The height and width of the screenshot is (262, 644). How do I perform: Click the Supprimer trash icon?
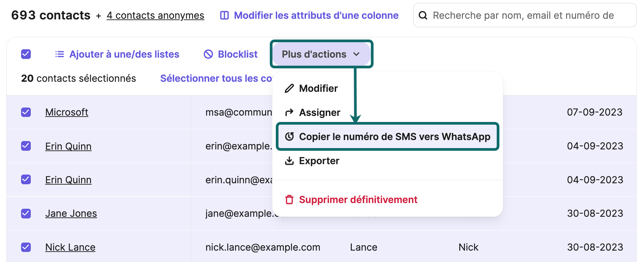pyautogui.click(x=289, y=199)
